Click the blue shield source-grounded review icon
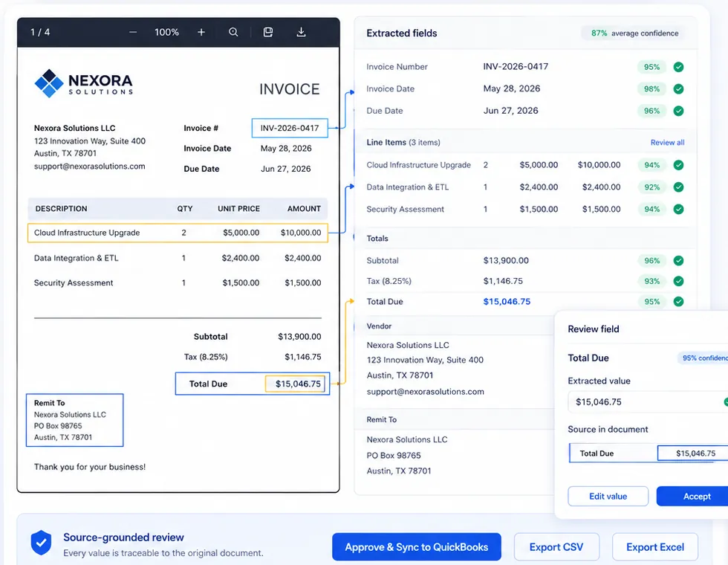Screen dimensions: 728x565 point(41,543)
